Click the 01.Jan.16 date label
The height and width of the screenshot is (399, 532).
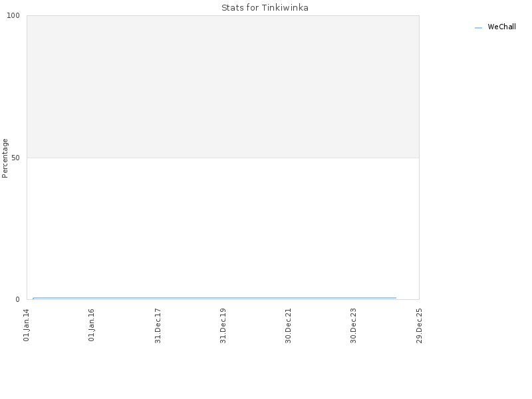coord(92,325)
